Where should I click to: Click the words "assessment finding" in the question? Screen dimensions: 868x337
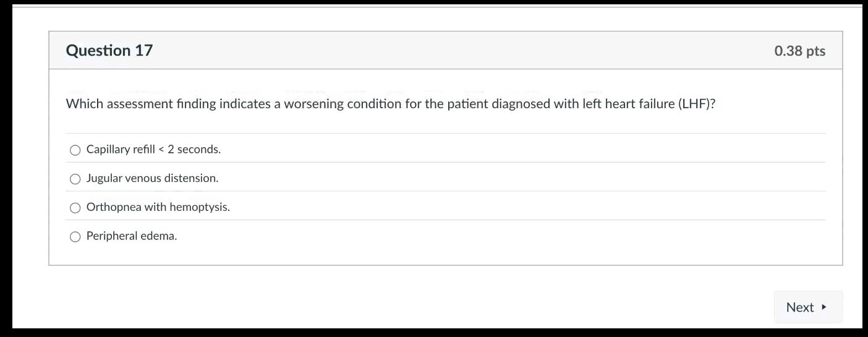[161, 104]
